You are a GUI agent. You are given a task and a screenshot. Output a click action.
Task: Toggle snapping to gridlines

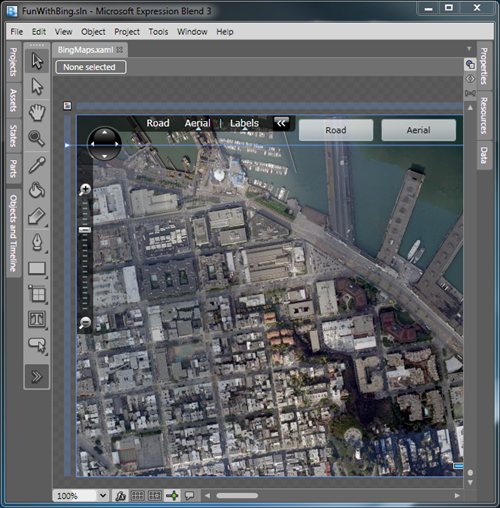tap(155, 496)
